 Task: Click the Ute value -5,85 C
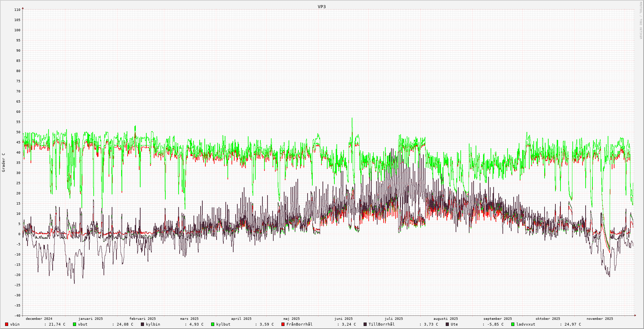(495, 324)
